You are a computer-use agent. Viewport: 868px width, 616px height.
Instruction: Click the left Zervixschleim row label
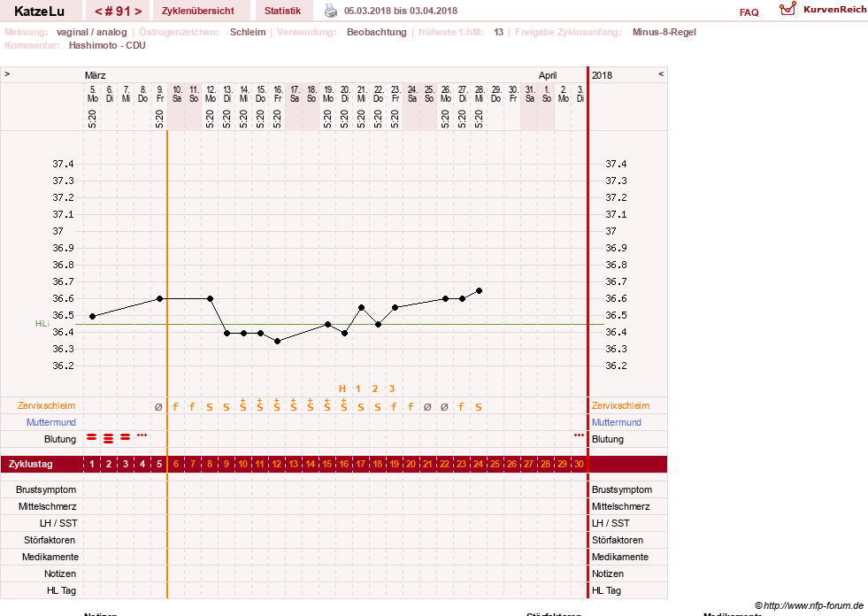click(x=47, y=405)
